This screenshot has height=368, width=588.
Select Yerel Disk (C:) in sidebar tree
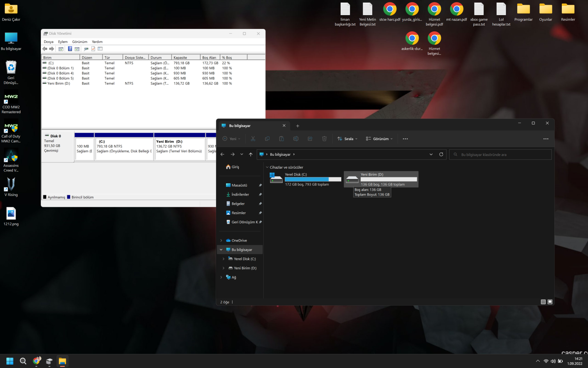tap(245, 259)
